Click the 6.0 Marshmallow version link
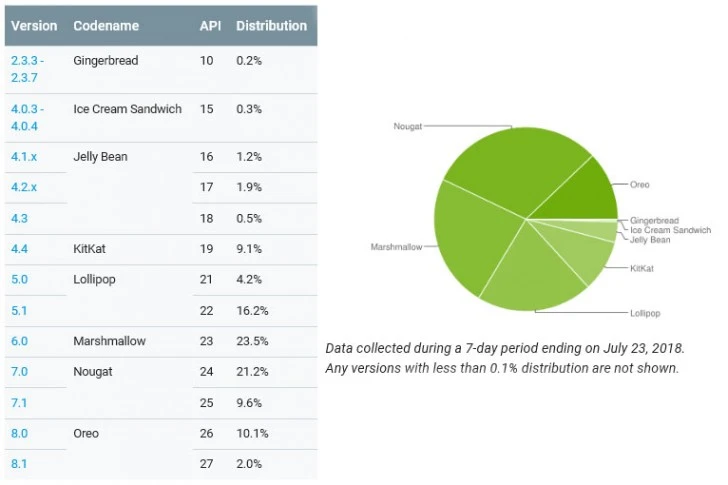This screenshot has height=485, width=728. [x=19, y=341]
